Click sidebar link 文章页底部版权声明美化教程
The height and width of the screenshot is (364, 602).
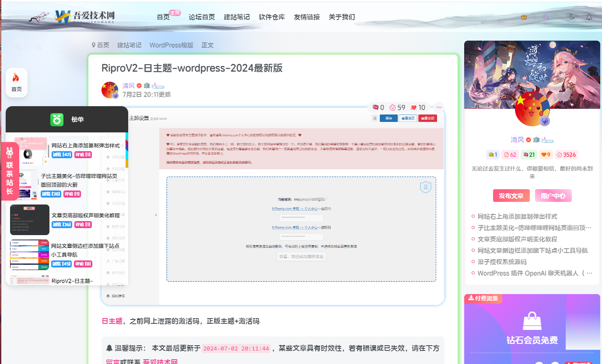pos(518,239)
